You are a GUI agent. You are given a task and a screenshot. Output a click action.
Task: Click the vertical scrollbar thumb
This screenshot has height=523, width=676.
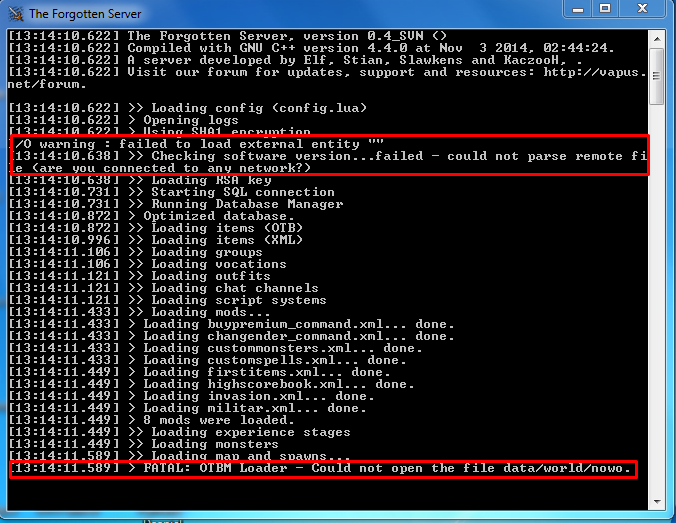click(657, 76)
